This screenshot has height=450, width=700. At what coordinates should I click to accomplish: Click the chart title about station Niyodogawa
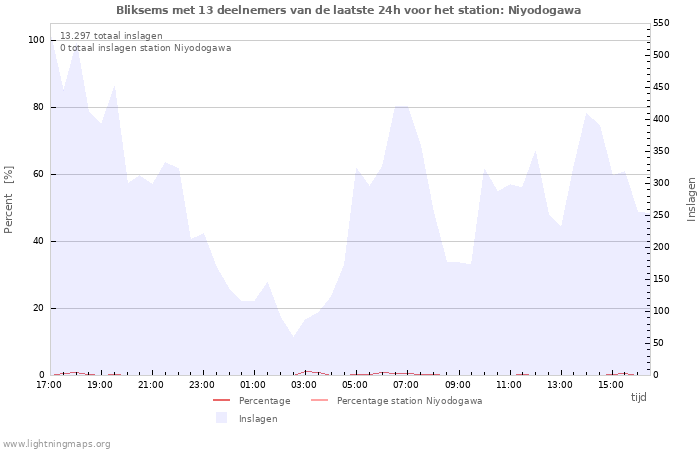(x=348, y=10)
